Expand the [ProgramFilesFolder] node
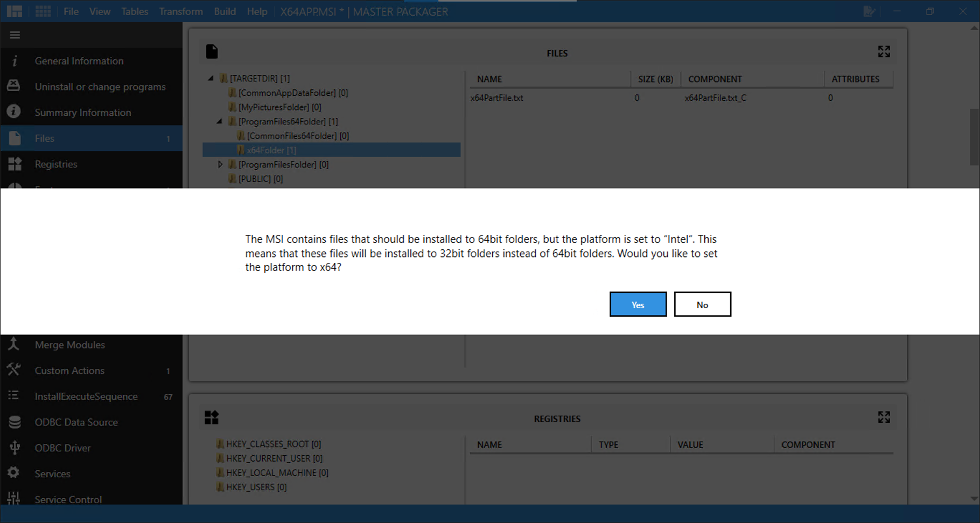This screenshot has height=523, width=980. (220, 164)
